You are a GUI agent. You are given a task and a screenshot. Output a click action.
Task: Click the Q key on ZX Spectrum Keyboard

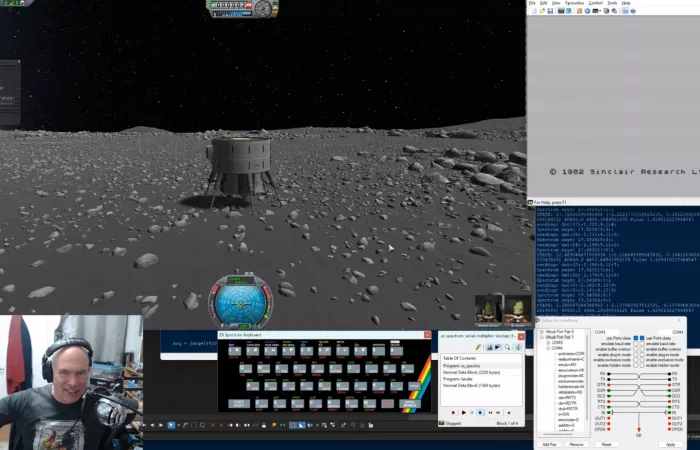click(246, 368)
